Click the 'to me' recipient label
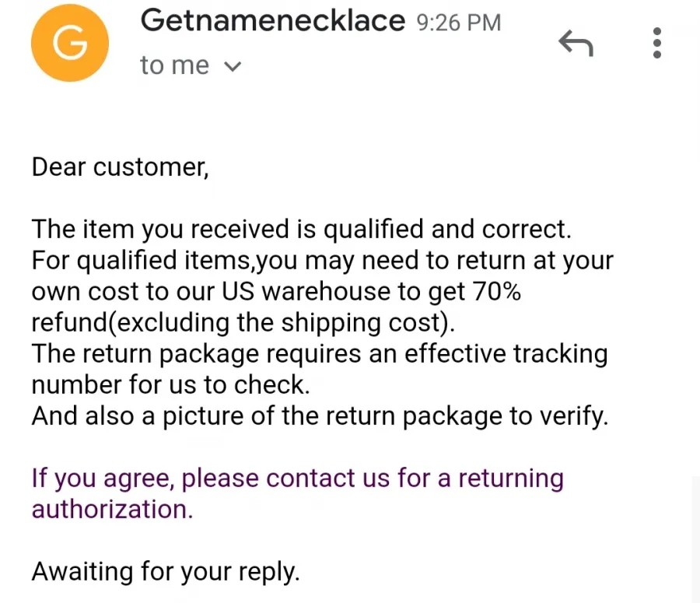700x603 pixels. click(x=174, y=65)
